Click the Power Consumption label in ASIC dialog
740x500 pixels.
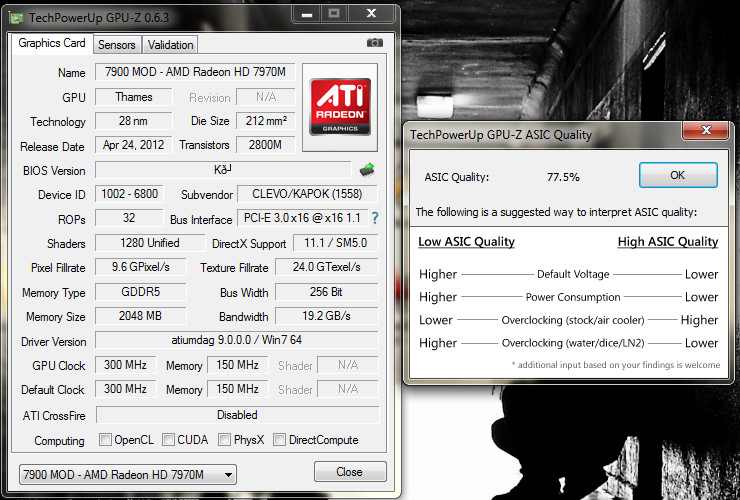[573, 297]
